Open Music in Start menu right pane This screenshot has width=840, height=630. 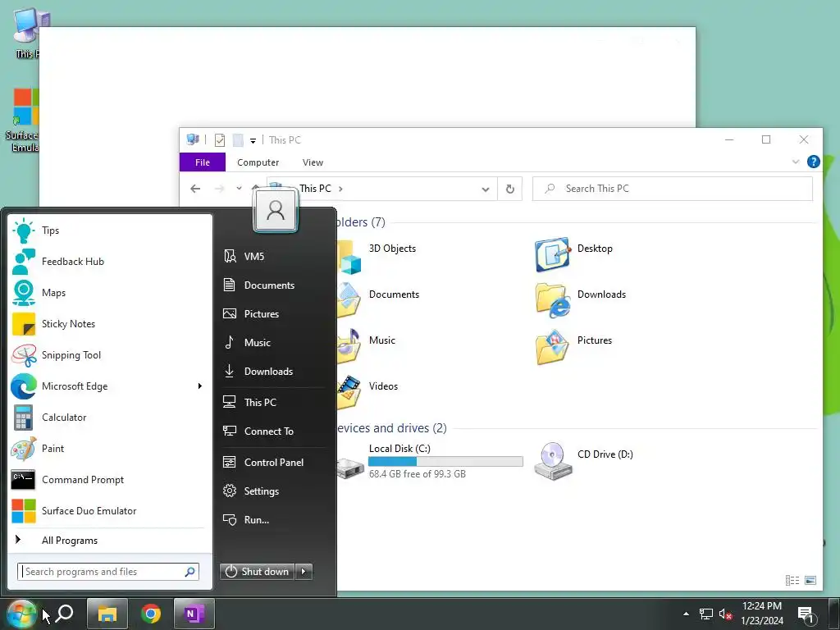tap(273, 342)
